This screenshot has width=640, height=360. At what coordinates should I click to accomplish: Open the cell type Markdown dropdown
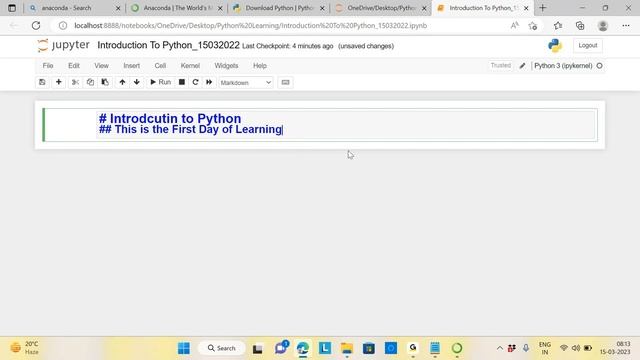(x=246, y=82)
